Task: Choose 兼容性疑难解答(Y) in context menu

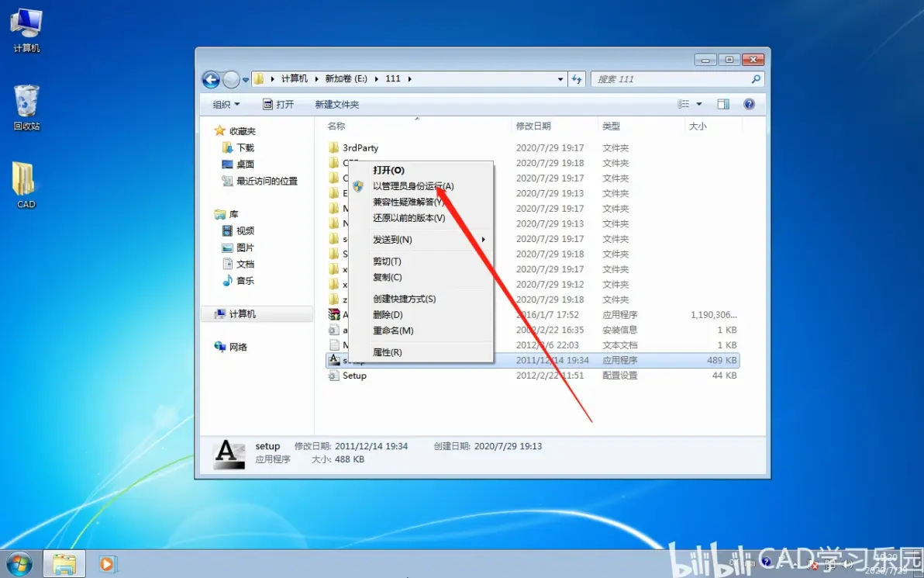Action: click(422, 202)
